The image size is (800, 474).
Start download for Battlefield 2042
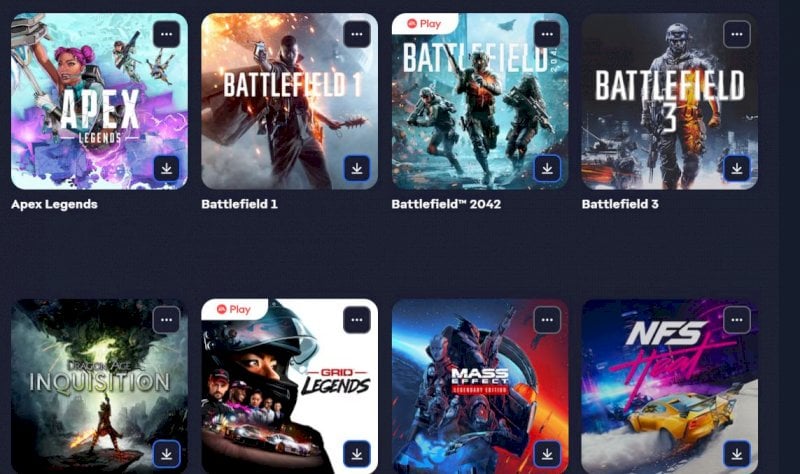pyautogui.click(x=547, y=168)
